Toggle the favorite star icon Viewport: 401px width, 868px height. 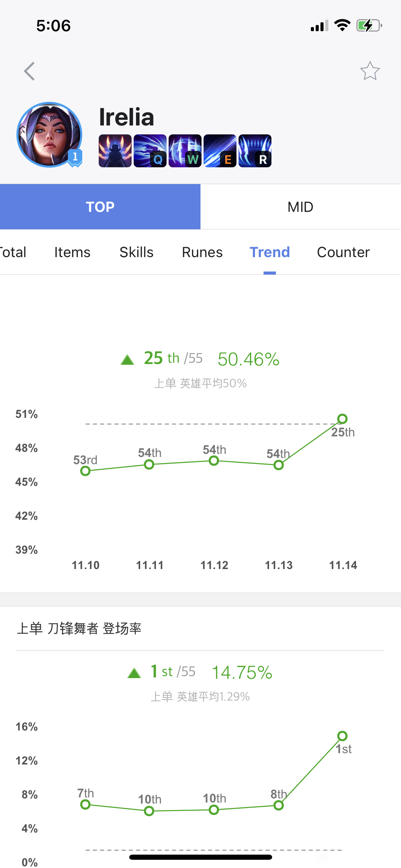(x=370, y=71)
